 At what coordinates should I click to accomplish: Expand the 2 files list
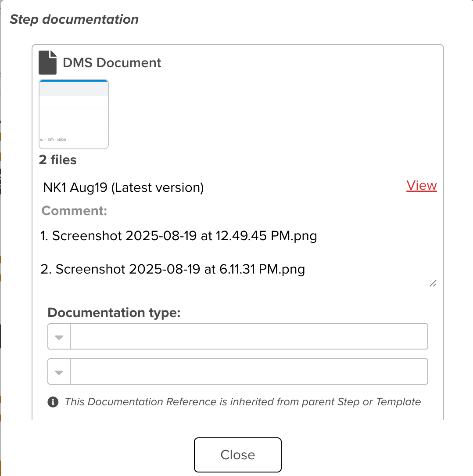point(57,160)
